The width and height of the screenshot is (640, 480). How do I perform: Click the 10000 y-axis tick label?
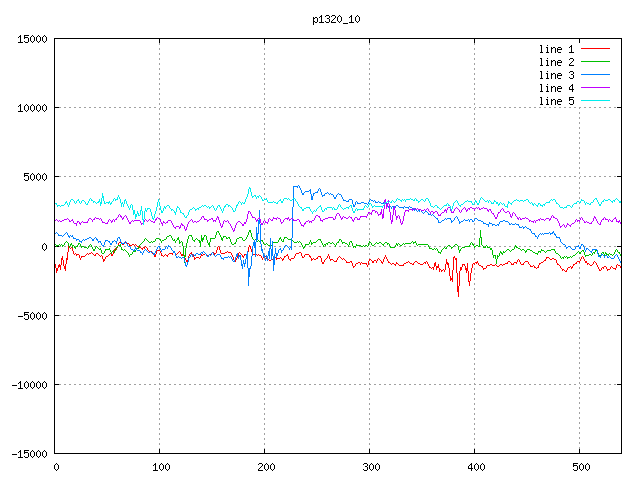click(32, 108)
